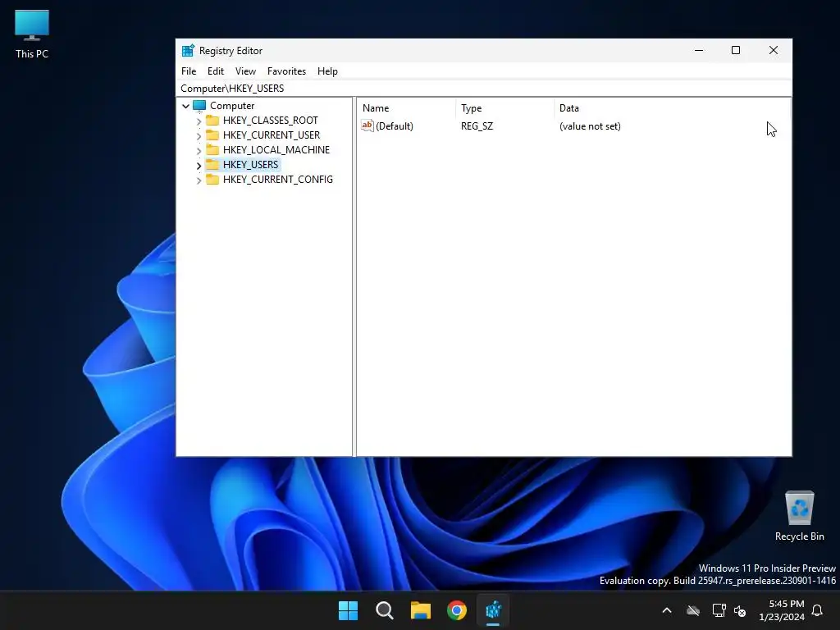
Task: Select the Computer label in tree
Action: tap(232, 106)
